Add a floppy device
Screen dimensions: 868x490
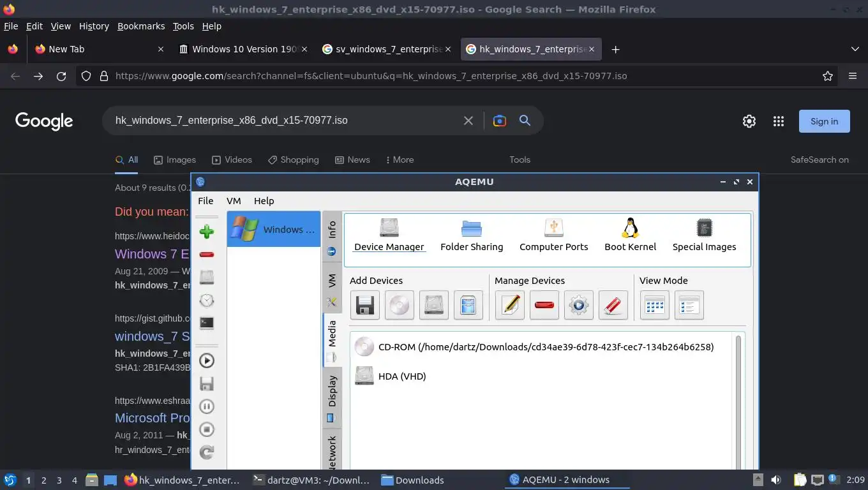tap(365, 305)
